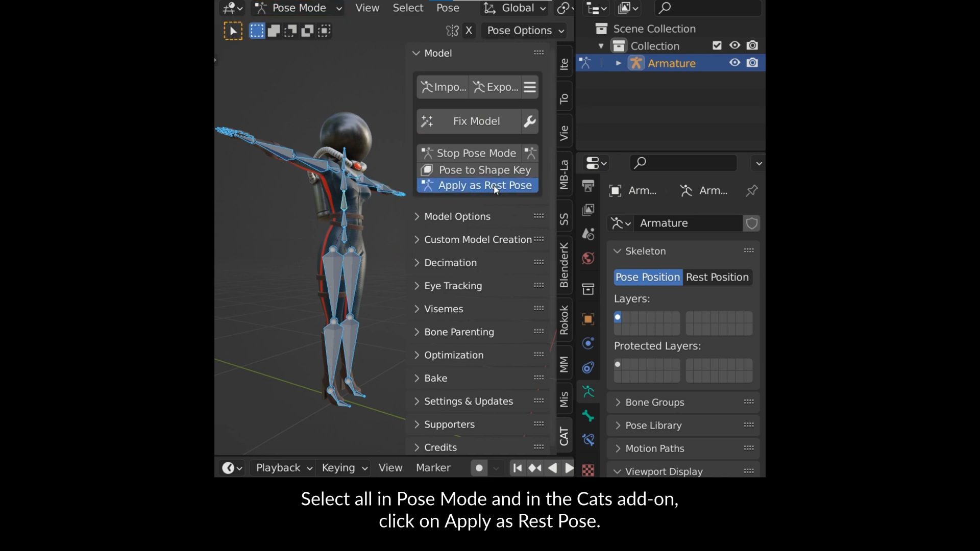Click the fake user shield icon beside Armature
Screen dimensions: 980x551
click(x=751, y=223)
